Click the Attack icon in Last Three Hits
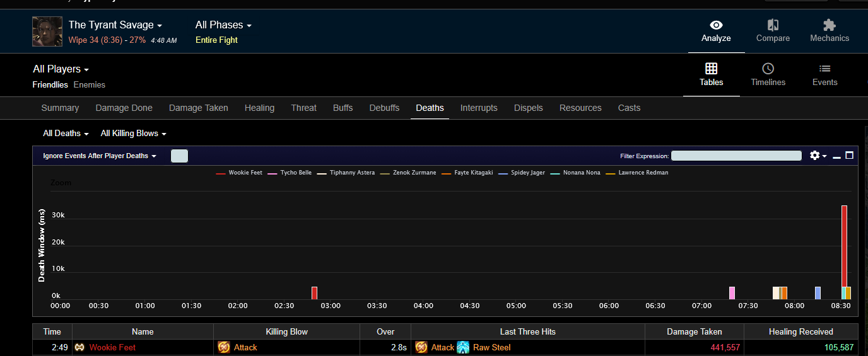 pyautogui.click(x=421, y=347)
